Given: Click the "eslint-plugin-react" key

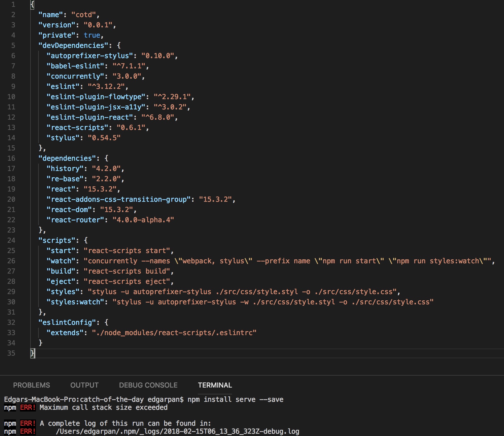Looking at the screenshot, I should tap(90, 117).
